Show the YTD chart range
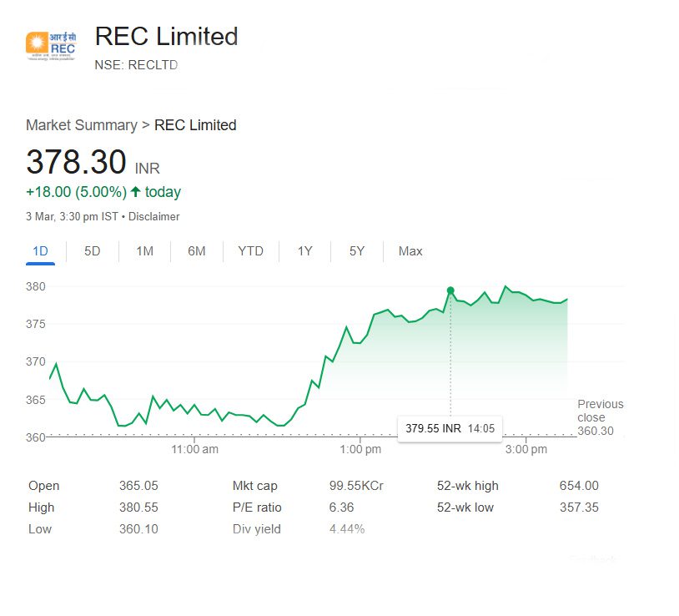 point(251,251)
